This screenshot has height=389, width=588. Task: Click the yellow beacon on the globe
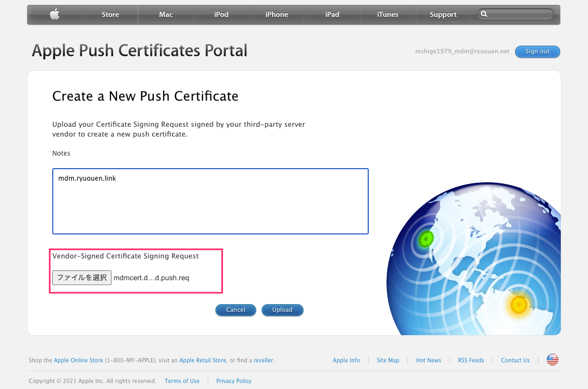point(519,305)
